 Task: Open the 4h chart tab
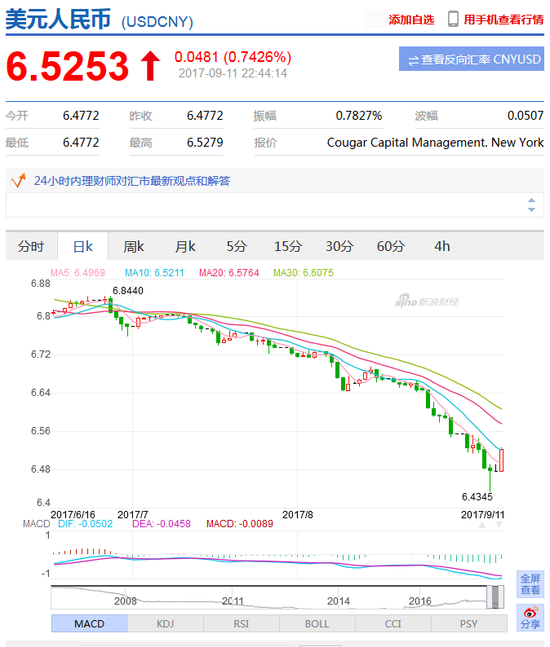(x=441, y=246)
